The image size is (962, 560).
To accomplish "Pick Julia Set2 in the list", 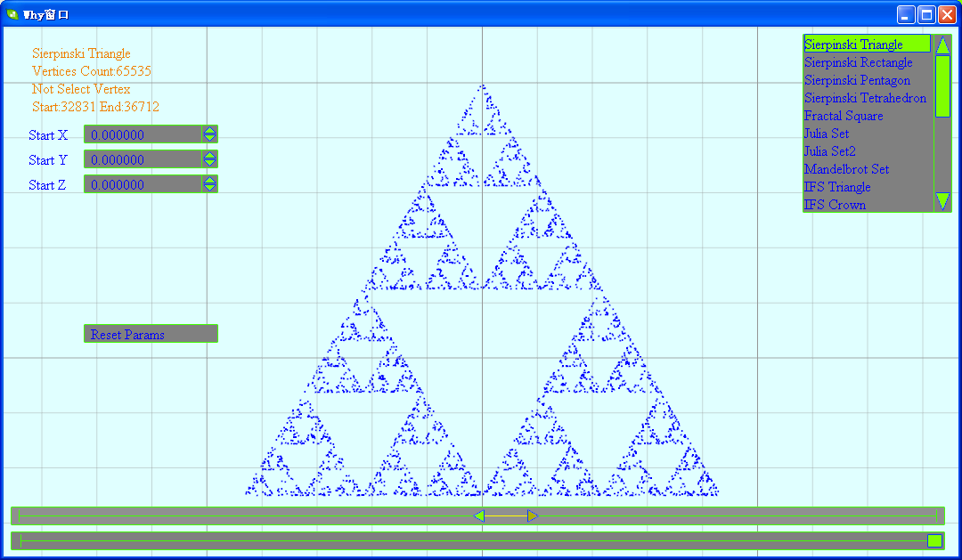I will [x=868, y=150].
